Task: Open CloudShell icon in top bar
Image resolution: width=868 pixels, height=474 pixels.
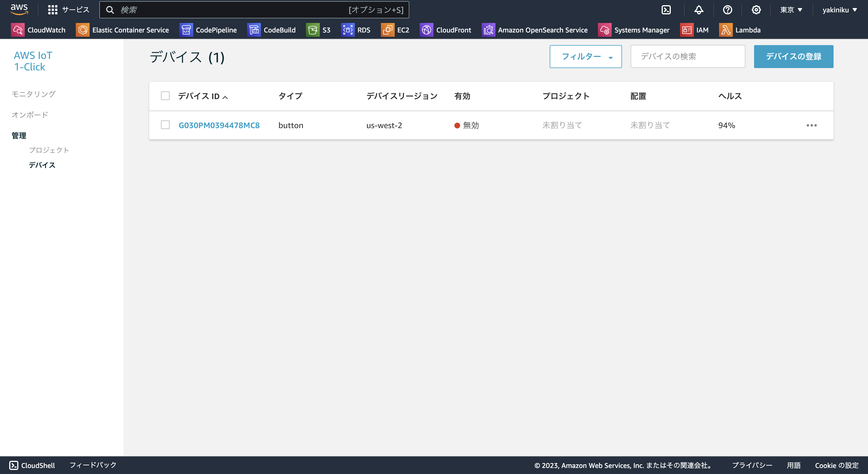Action: tap(666, 10)
